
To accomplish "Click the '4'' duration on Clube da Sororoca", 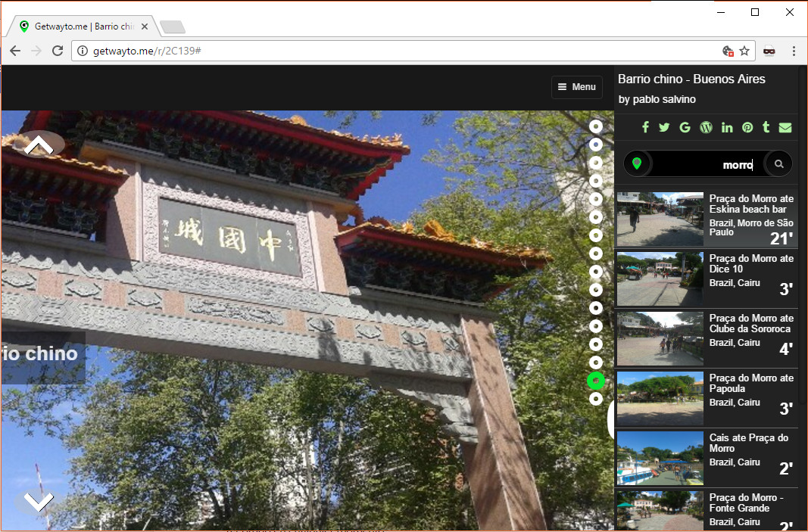I will (786, 349).
